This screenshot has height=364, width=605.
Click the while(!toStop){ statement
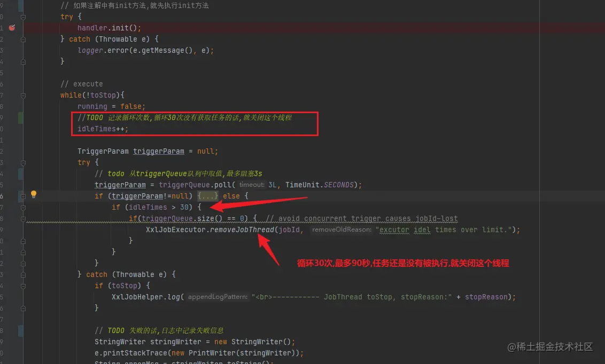click(92, 95)
